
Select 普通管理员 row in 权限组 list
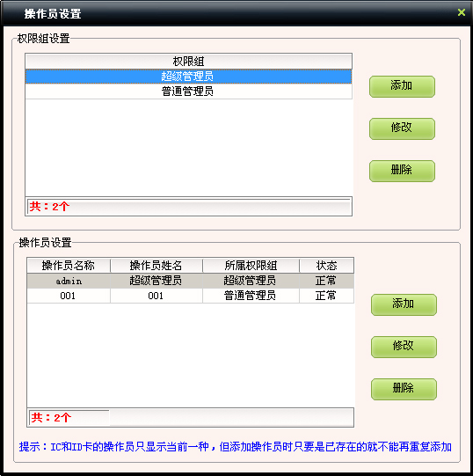pos(188,92)
